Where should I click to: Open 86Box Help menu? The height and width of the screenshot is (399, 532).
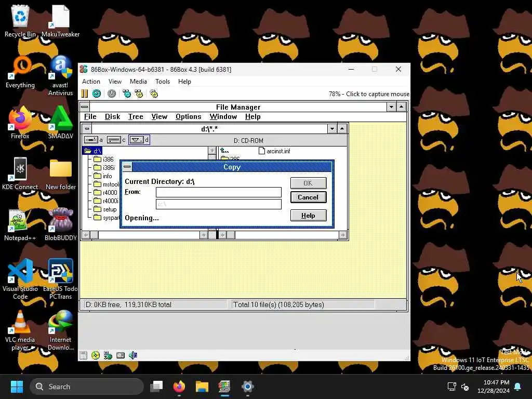pos(184,82)
